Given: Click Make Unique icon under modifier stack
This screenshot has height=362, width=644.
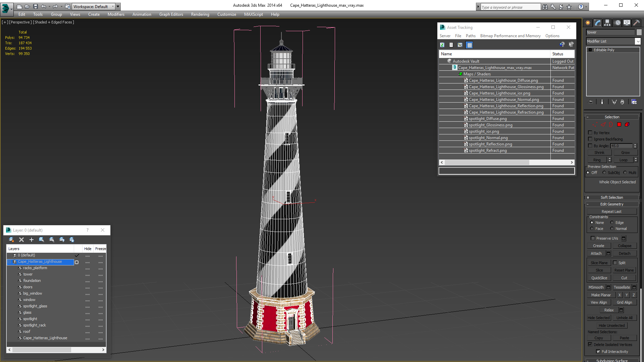Looking at the screenshot, I should [x=614, y=102].
